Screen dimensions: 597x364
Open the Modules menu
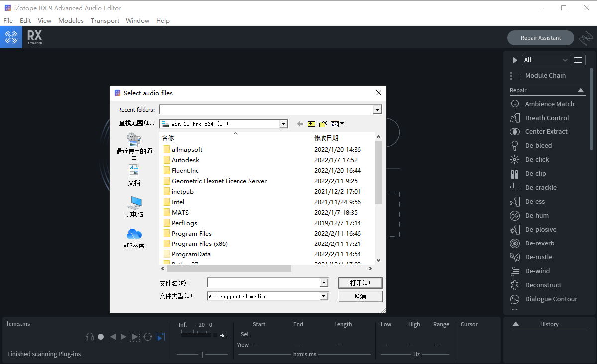pos(71,20)
